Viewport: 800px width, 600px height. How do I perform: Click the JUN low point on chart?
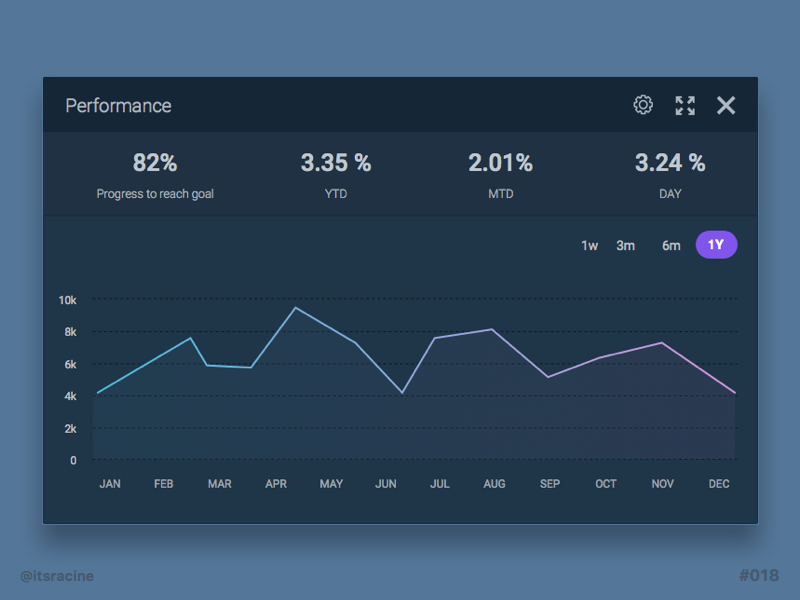[x=402, y=392]
